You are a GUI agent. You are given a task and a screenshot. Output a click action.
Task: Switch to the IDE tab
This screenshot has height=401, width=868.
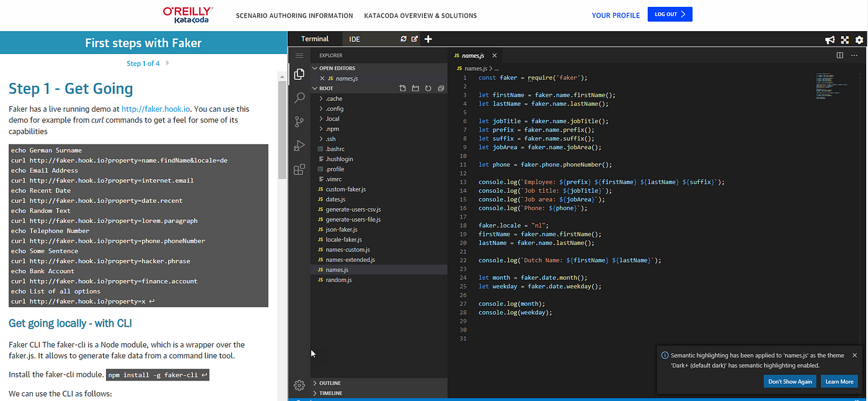click(x=355, y=39)
